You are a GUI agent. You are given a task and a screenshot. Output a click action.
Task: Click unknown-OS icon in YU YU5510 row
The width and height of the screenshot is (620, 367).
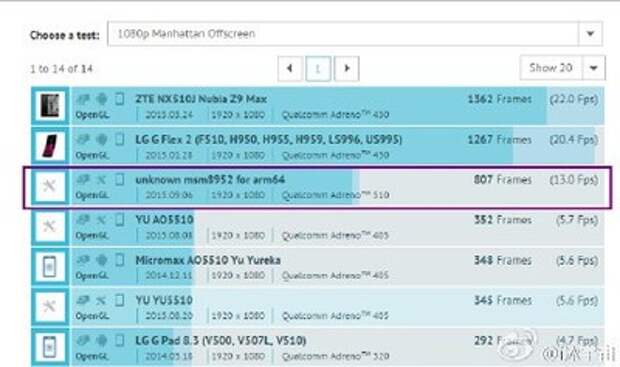102,300
